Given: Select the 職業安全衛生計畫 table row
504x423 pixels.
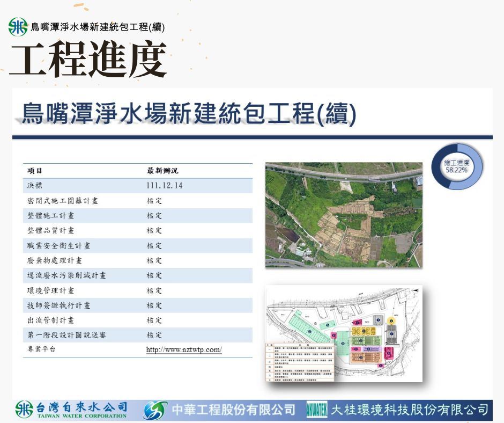Looking at the screenshot, I should point(137,245).
